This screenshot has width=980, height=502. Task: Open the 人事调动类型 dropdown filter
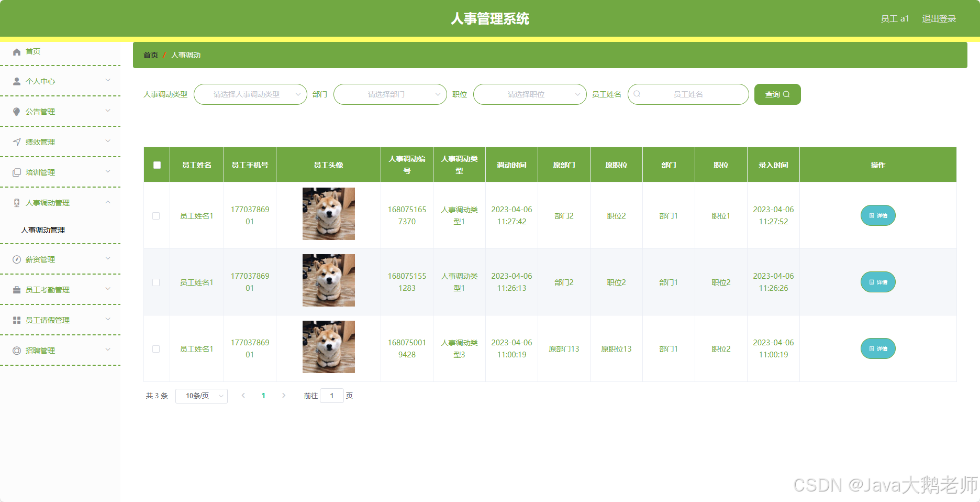coord(250,94)
